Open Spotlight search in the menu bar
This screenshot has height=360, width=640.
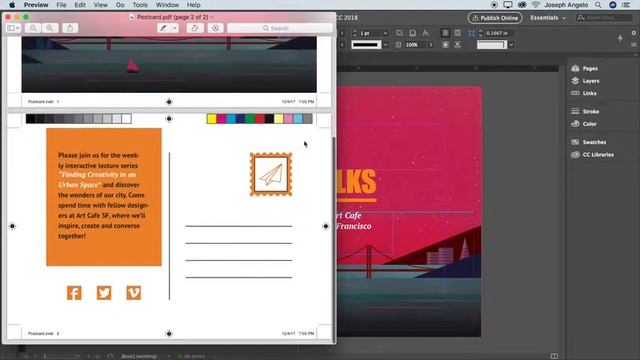pyautogui.click(x=598, y=5)
